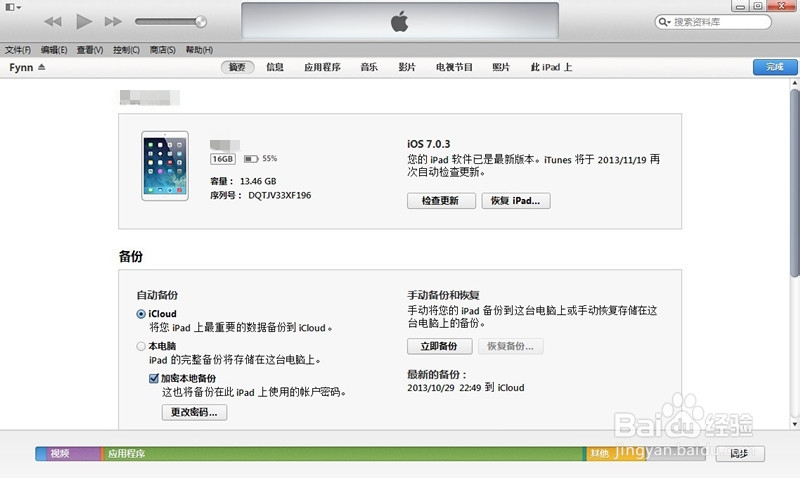
Task: Click the next track fast-forward icon
Action: [113, 21]
